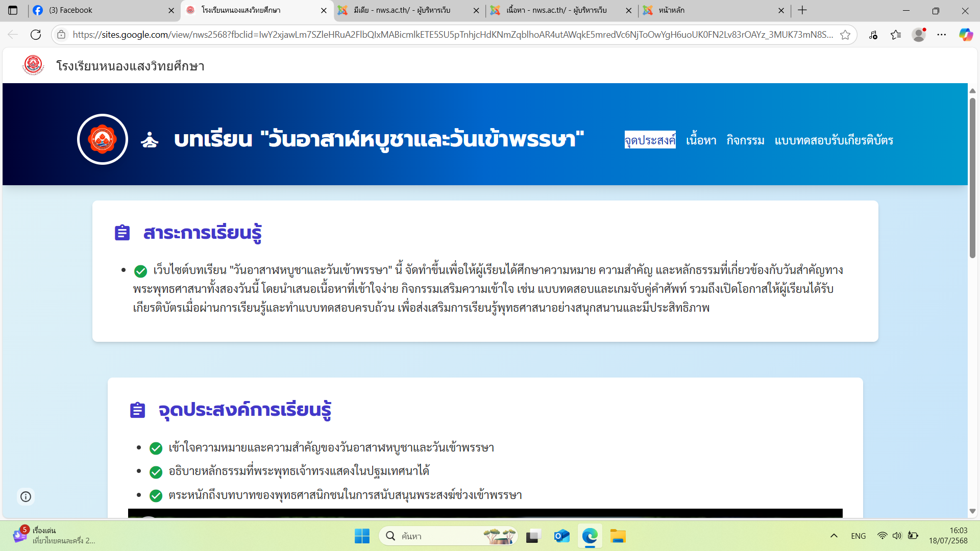Open Outlook from the taskbar

pyautogui.click(x=561, y=536)
